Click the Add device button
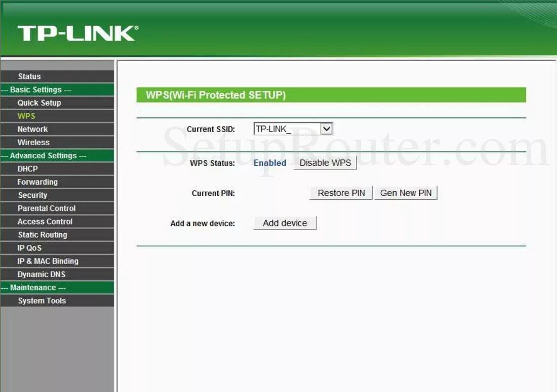Screen dimensions: 557x392 285,223
